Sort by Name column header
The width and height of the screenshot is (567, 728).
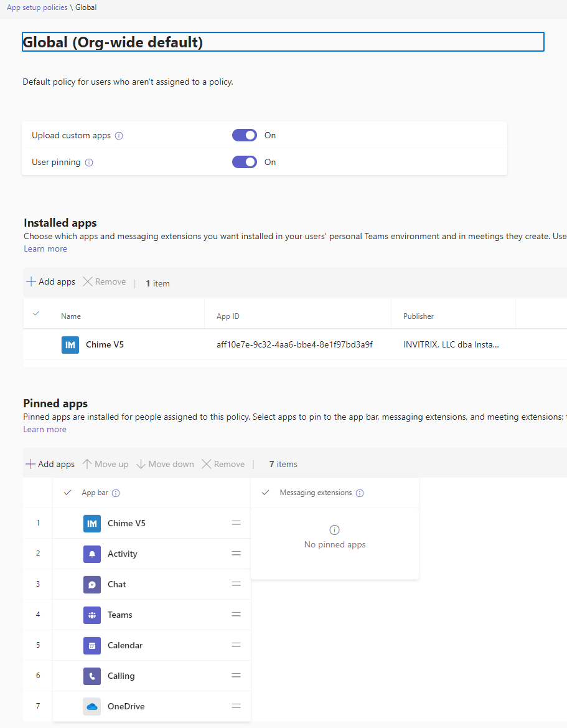point(71,316)
